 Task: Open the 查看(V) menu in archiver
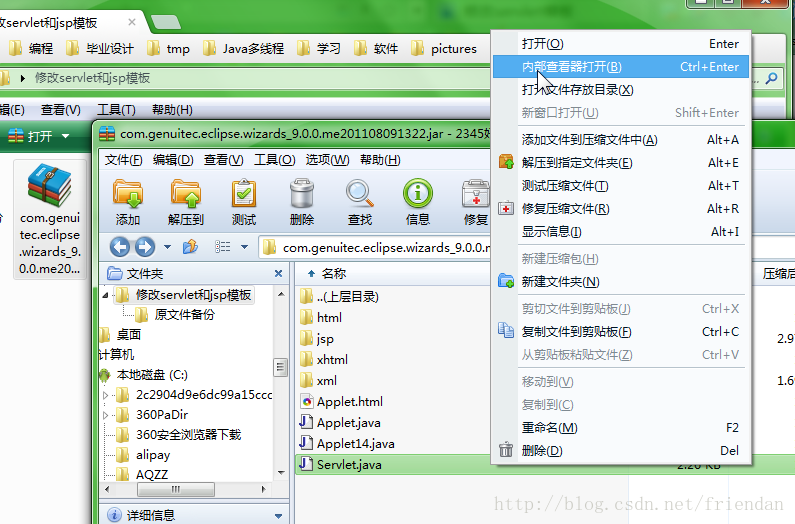point(224,160)
